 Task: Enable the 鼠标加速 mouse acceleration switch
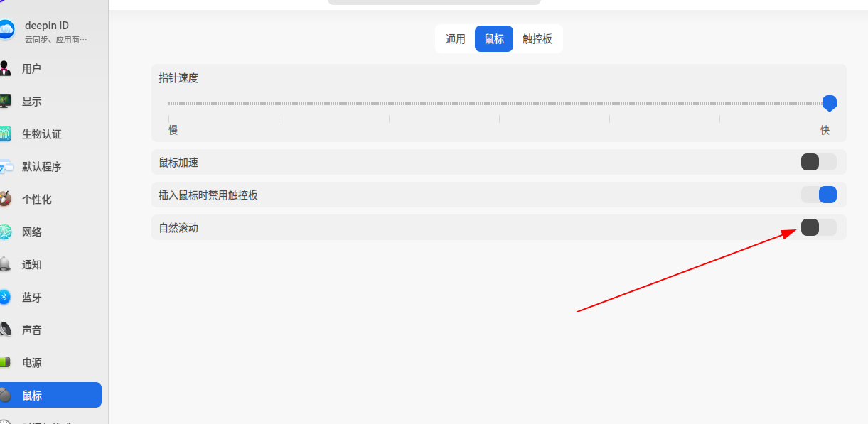[x=818, y=162]
